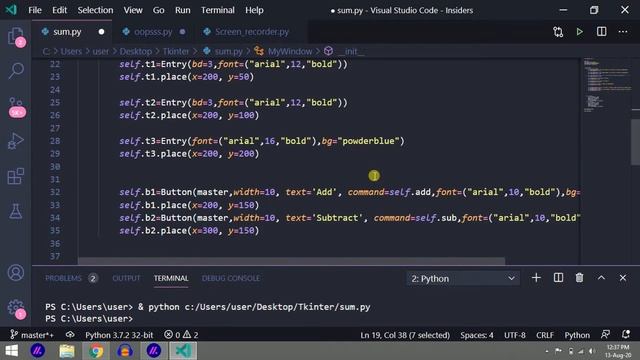Switch to the OUTPUT panel tab
The image size is (640, 360).
coord(126,278)
